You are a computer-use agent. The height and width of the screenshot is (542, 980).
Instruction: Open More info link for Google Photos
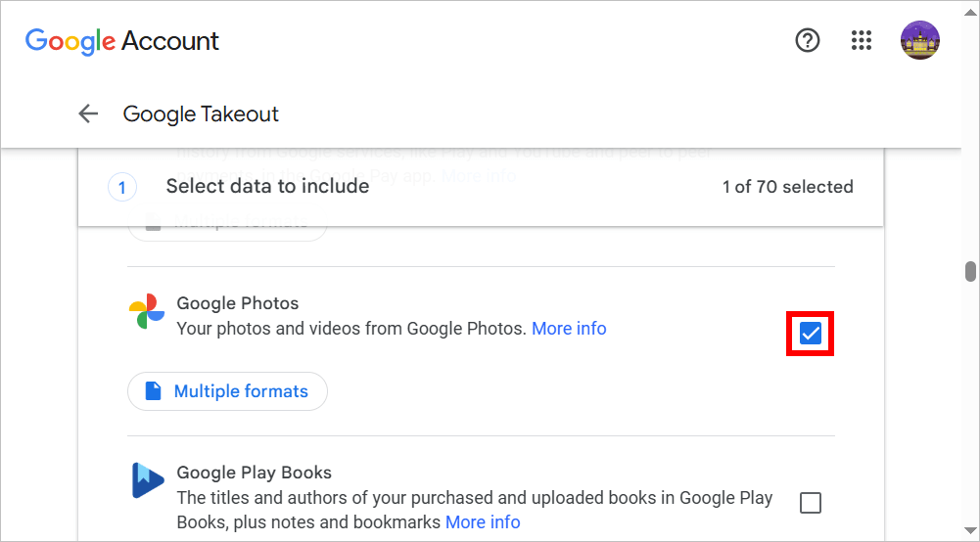pos(569,329)
